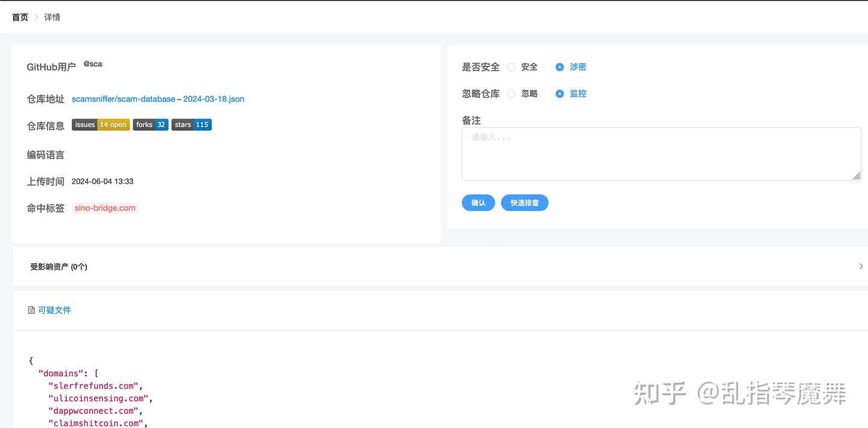Select the 安全 option under 是否安全

pos(511,67)
